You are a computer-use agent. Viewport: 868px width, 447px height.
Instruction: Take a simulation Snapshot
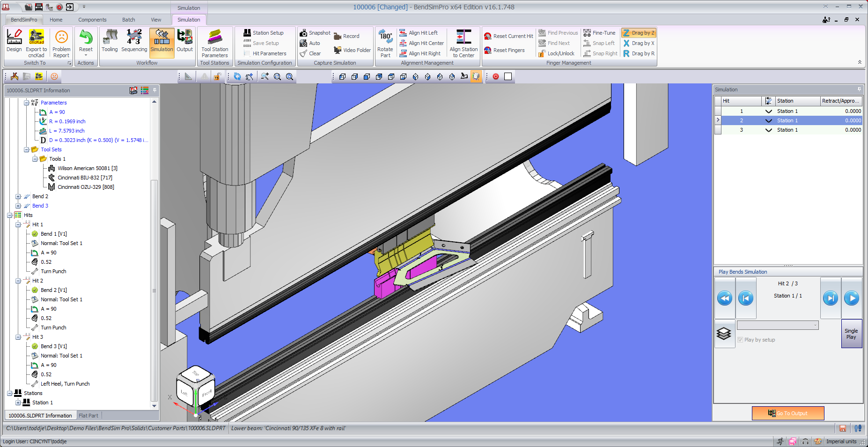(x=315, y=33)
